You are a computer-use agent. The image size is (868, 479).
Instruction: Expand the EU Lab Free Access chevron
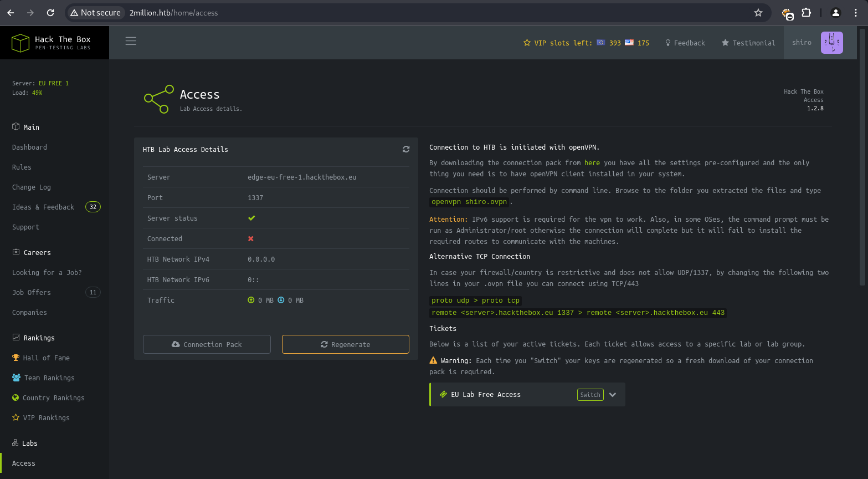pos(613,395)
